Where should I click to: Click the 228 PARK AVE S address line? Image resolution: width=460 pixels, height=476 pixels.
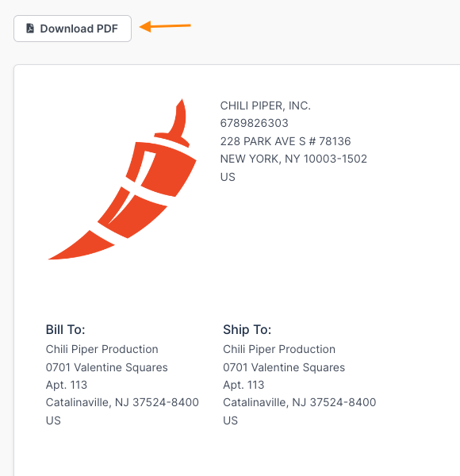point(286,141)
